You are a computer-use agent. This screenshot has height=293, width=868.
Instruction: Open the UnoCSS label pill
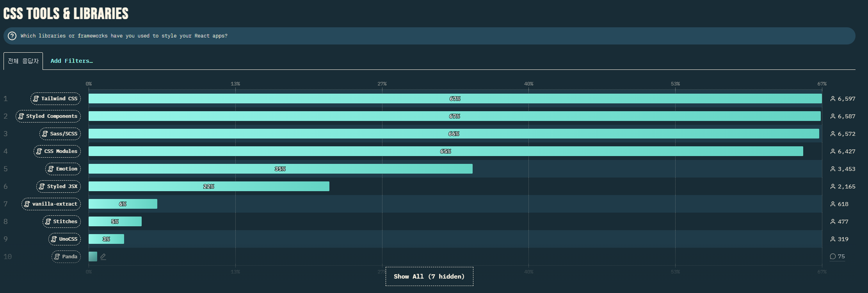tap(65, 239)
